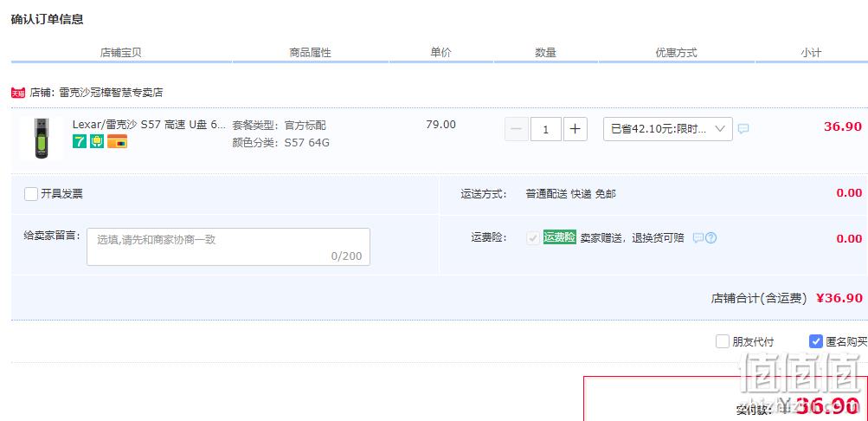The width and height of the screenshot is (868, 421).
Task: Decrease quantity with the minus button
Action: [517, 129]
